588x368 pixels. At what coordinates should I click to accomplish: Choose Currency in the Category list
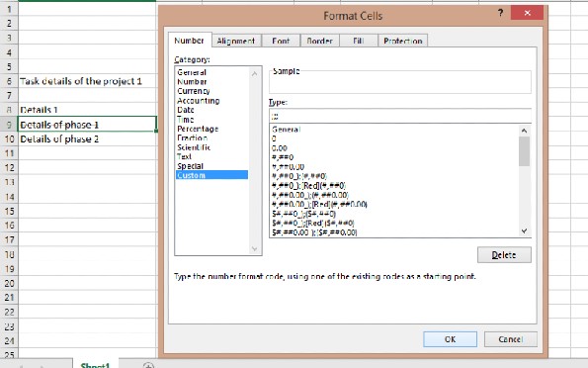click(194, 91)
